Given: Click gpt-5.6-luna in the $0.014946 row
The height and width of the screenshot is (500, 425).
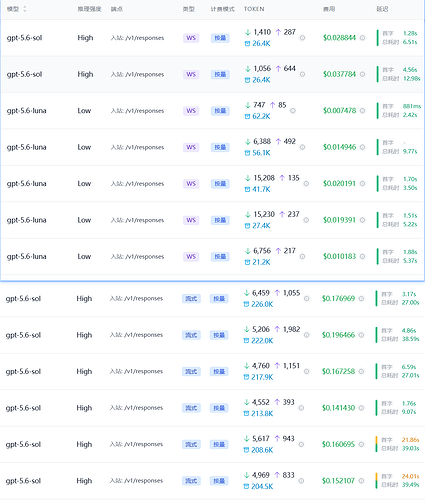Looking at the screenshot, I should point(26,147).
